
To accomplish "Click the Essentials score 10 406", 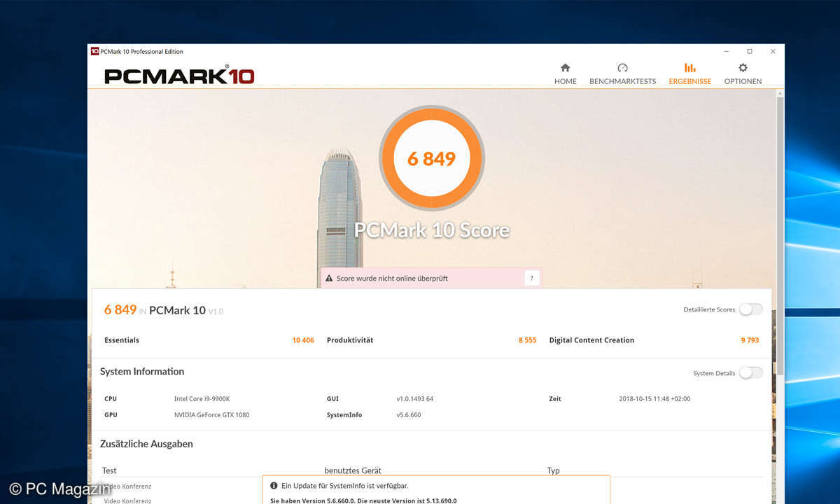I will click(303, 340).
